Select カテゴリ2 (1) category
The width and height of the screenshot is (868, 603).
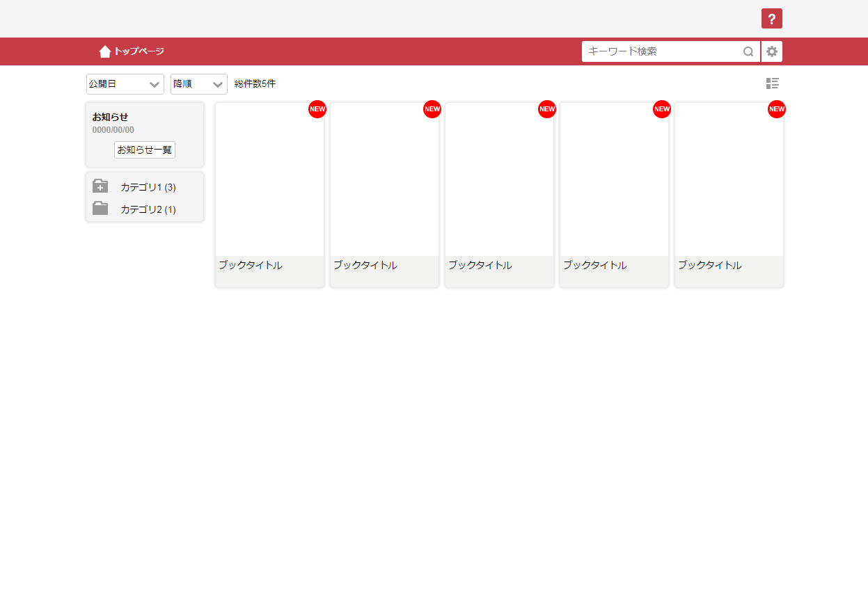click(x=148, y=209)
